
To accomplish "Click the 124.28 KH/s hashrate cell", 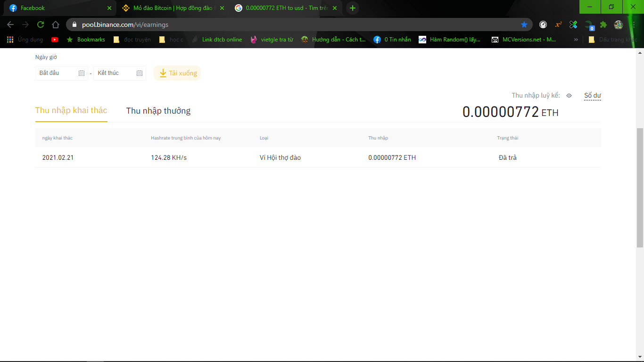I will 169,157.
